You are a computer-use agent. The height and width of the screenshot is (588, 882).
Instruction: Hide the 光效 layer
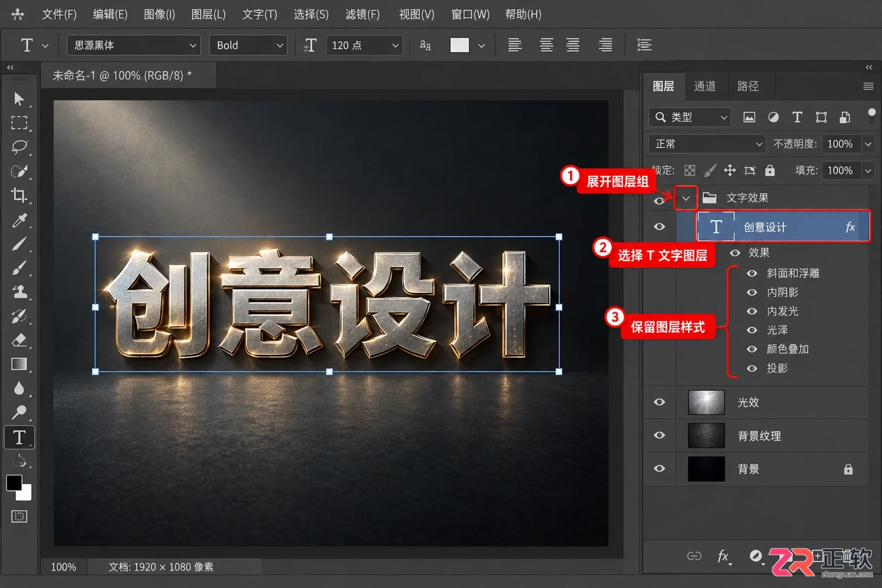(x=659, y=402)
